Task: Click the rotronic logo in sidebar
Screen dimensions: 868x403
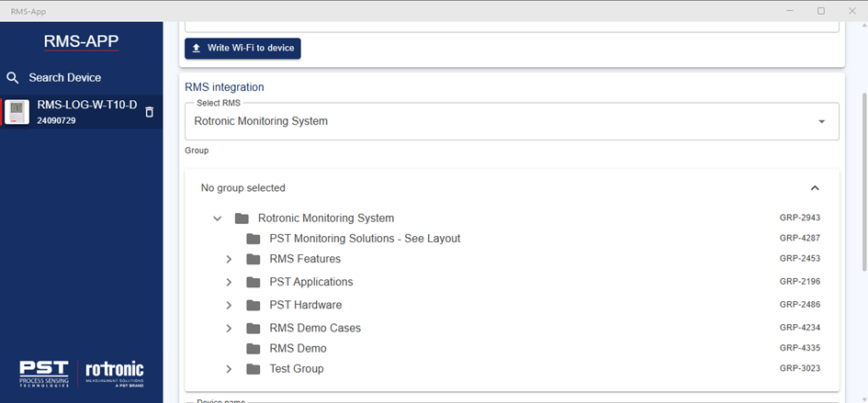Action: [x=115, y=375]
